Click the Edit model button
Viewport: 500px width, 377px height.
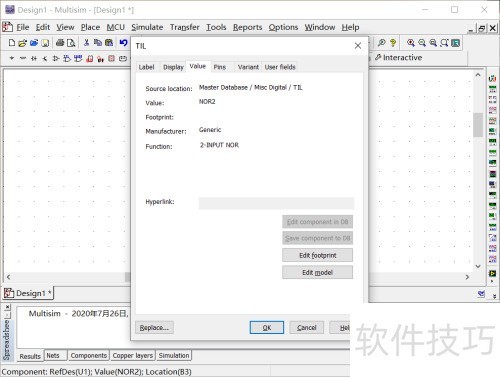click(317, 272)
